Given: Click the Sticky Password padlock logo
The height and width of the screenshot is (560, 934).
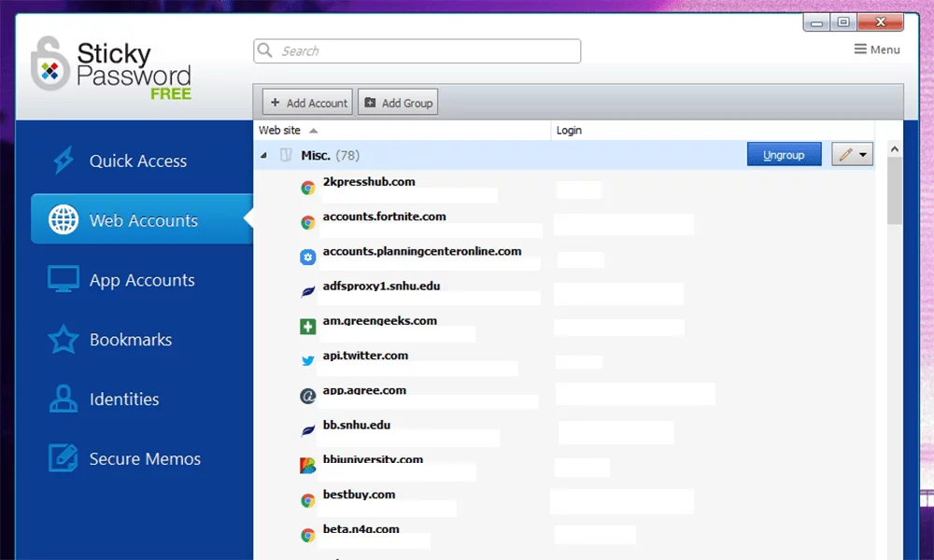Looking at the screenshot, I should tap(50, 65).
